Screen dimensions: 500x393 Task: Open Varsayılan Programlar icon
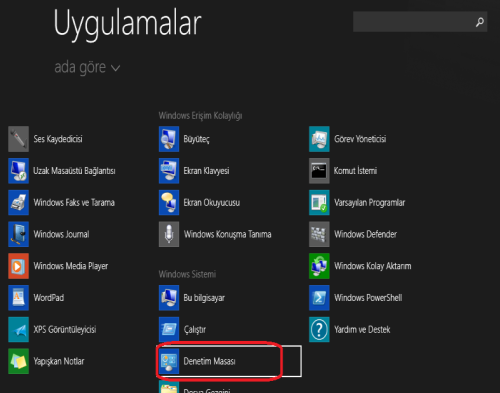coord(319,202)
